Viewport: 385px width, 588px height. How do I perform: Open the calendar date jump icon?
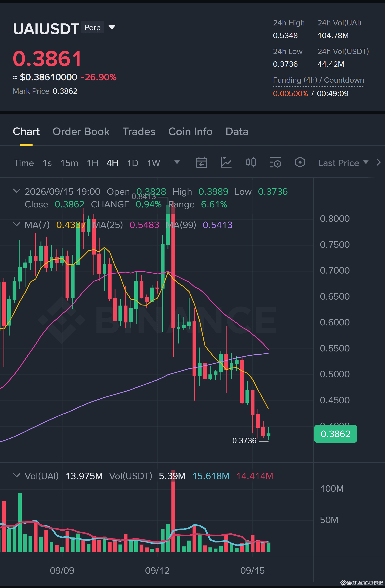pos(201,162)
